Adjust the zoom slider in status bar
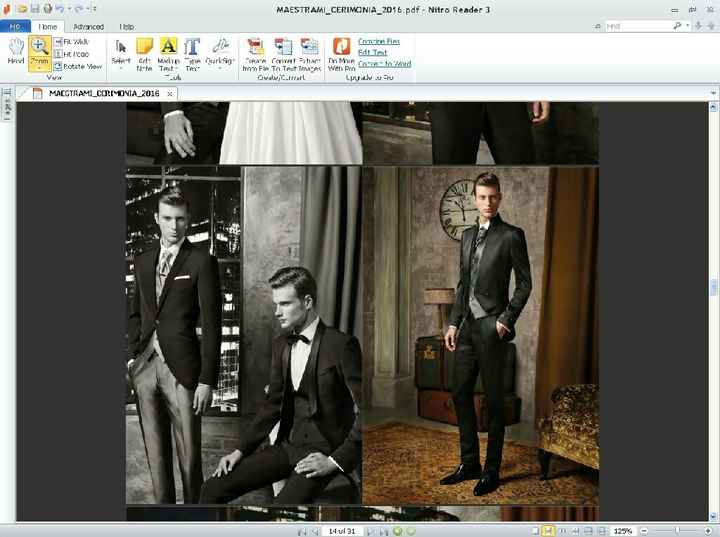 678,530
